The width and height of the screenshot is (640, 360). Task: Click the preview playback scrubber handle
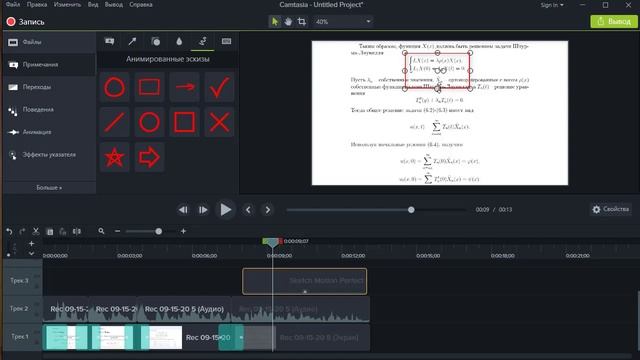click(411, 210)
